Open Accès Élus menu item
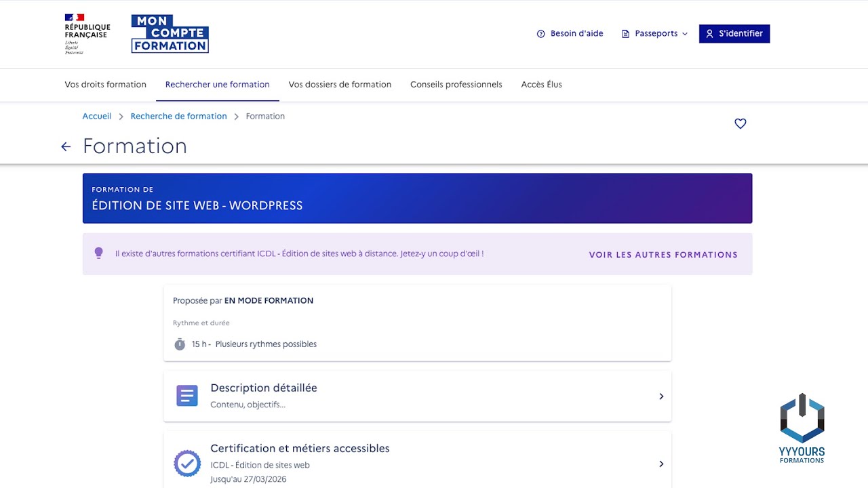The height and width of the screenshot is (488, 868). (x=541, y=85)
